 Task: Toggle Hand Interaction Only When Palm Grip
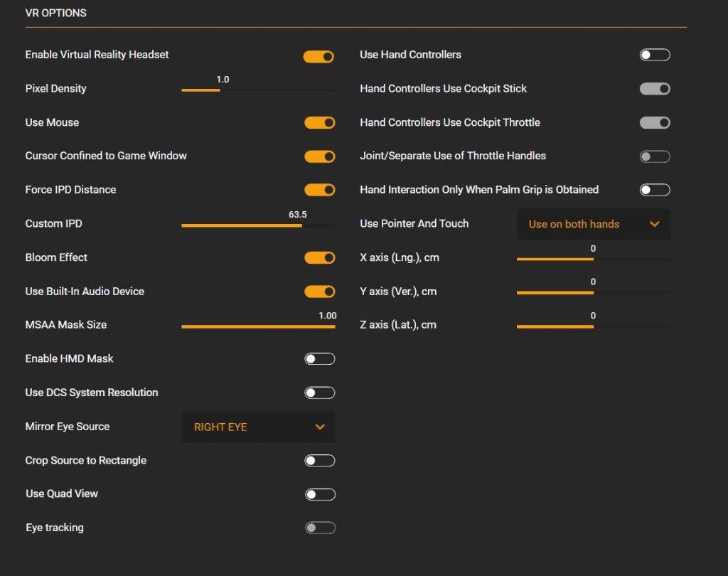click(654, 190)
